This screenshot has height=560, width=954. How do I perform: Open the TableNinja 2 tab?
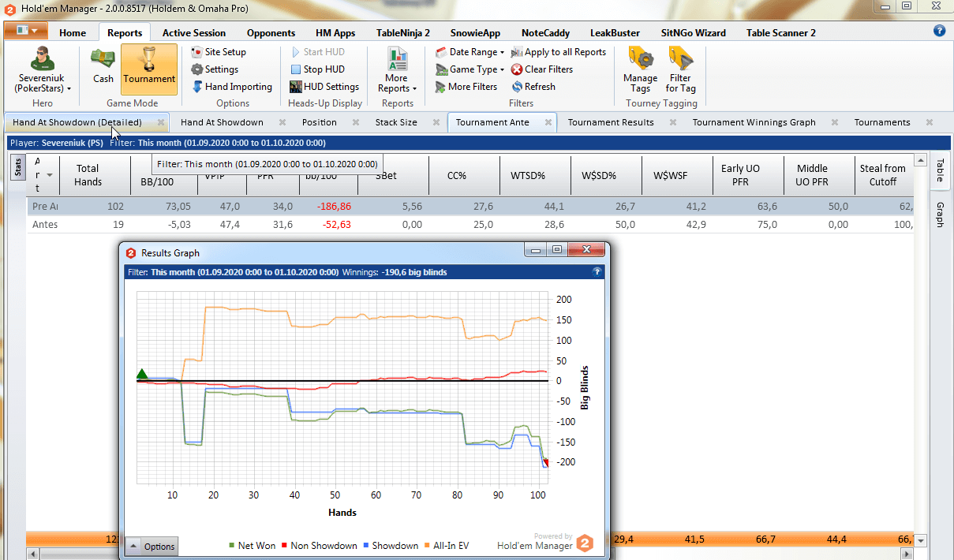[403, 33]
